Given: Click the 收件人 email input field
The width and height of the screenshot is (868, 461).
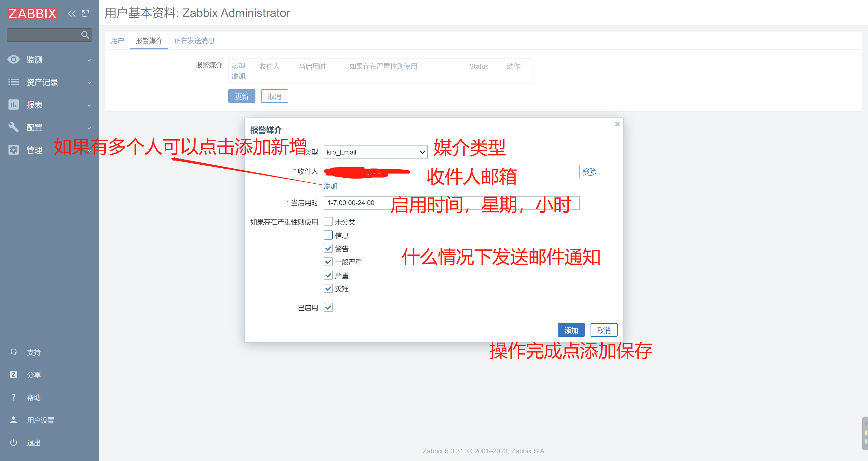Looking at the screenshot, I should 451,171.
